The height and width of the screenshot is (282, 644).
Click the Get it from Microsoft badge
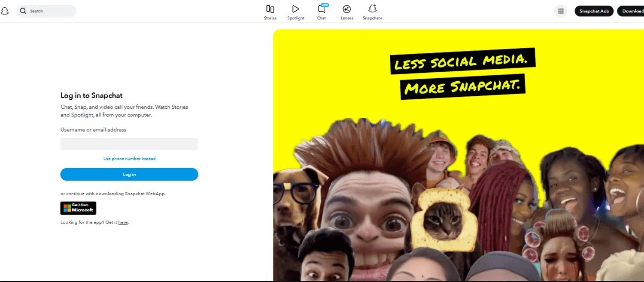pyautogui.click(x=78, y=208)
